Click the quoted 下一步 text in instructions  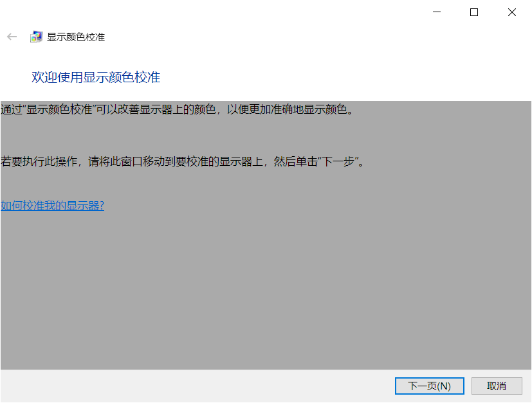point(338,161)
